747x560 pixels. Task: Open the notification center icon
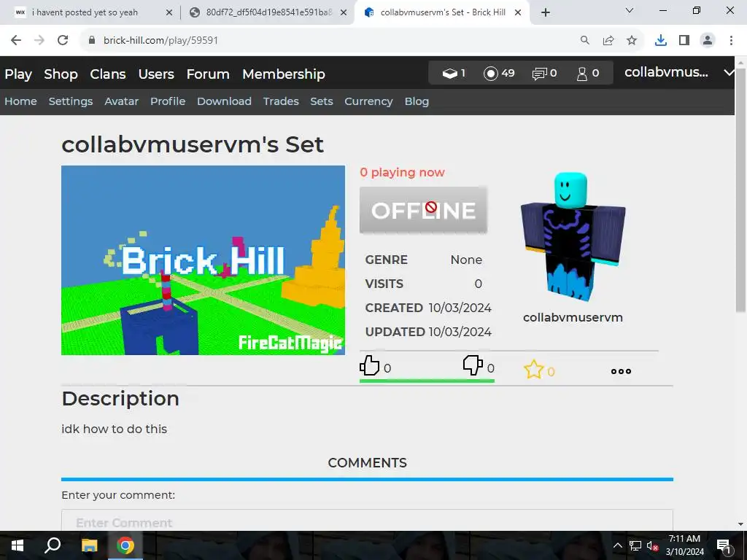tap(724, 545)
